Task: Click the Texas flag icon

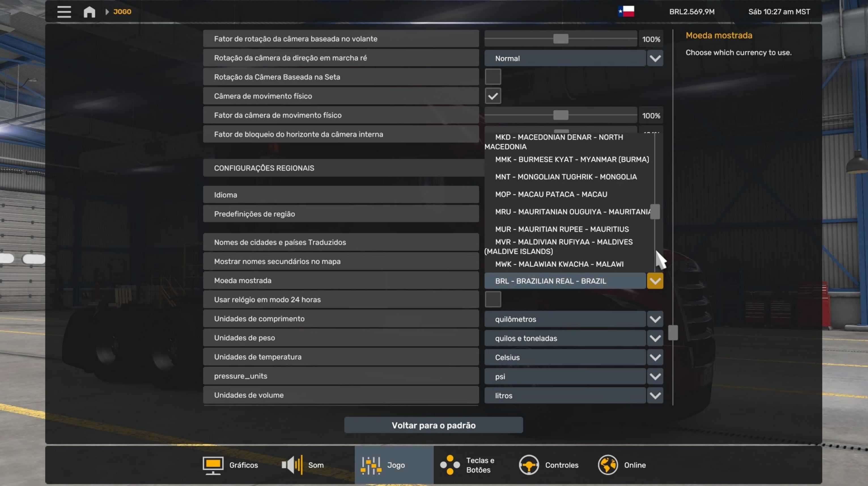Action: coord(626,11)
